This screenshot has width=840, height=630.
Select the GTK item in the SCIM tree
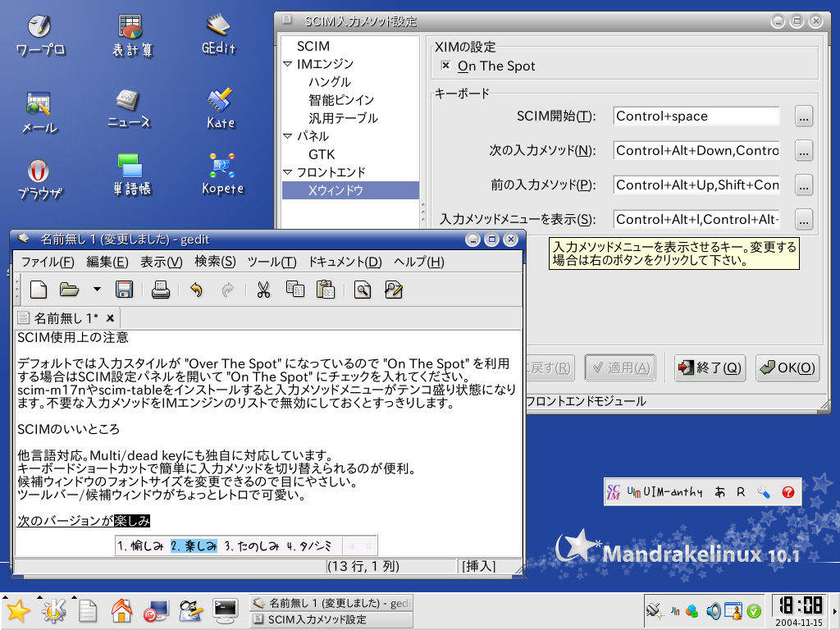(x=322, y=154)
